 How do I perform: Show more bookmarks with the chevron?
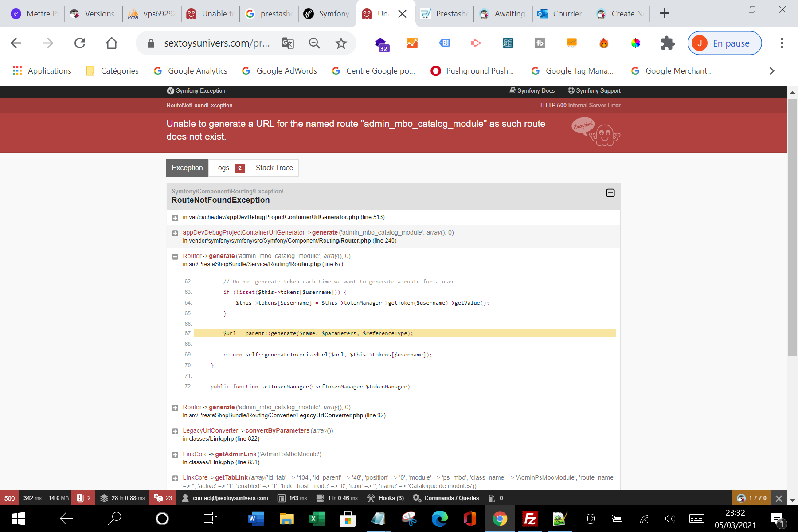[x=772, y=71]
